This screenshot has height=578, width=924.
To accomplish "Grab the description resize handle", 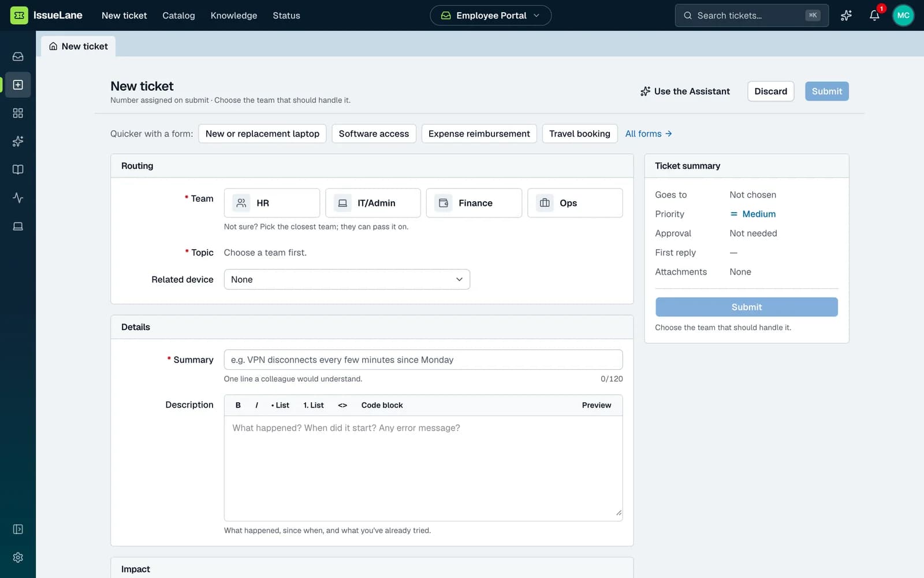I will click(x=619, y=513).
